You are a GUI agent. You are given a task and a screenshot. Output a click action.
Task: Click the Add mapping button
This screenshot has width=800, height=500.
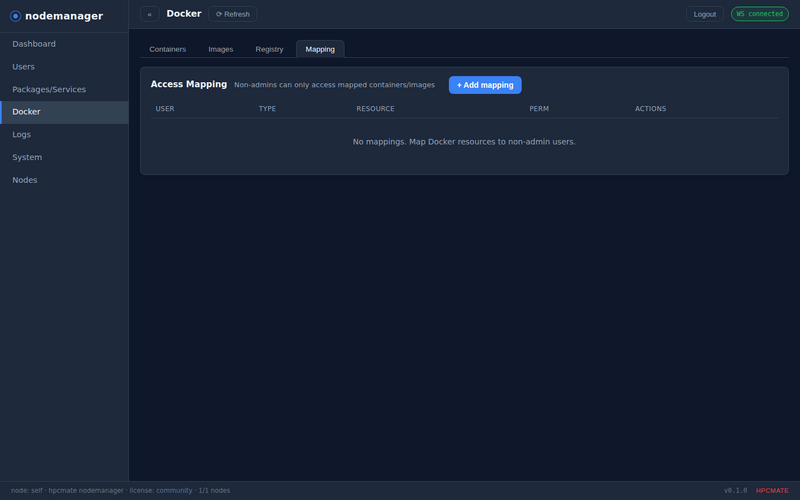[485, 85]
